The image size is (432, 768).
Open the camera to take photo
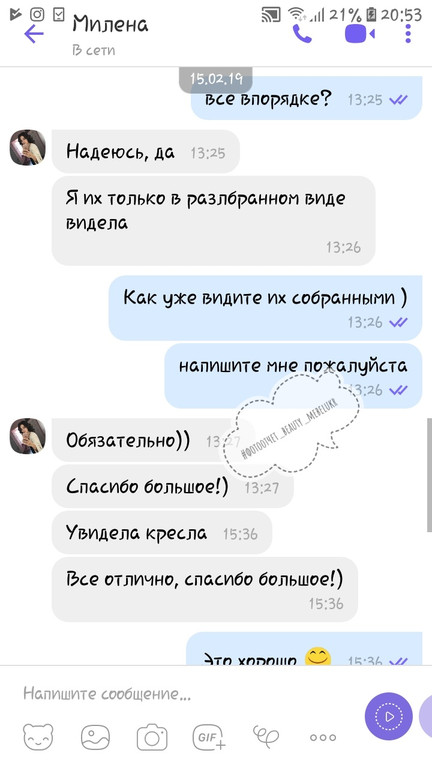(x=152, y=737)
